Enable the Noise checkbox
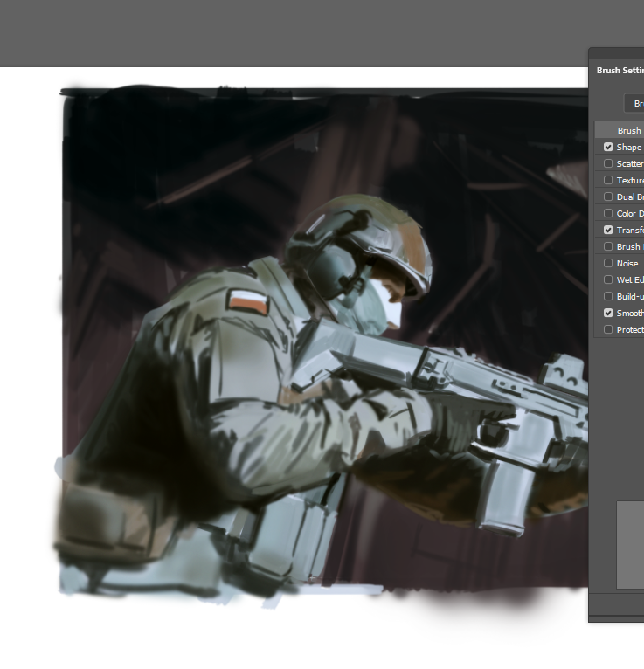 [608, 263]
